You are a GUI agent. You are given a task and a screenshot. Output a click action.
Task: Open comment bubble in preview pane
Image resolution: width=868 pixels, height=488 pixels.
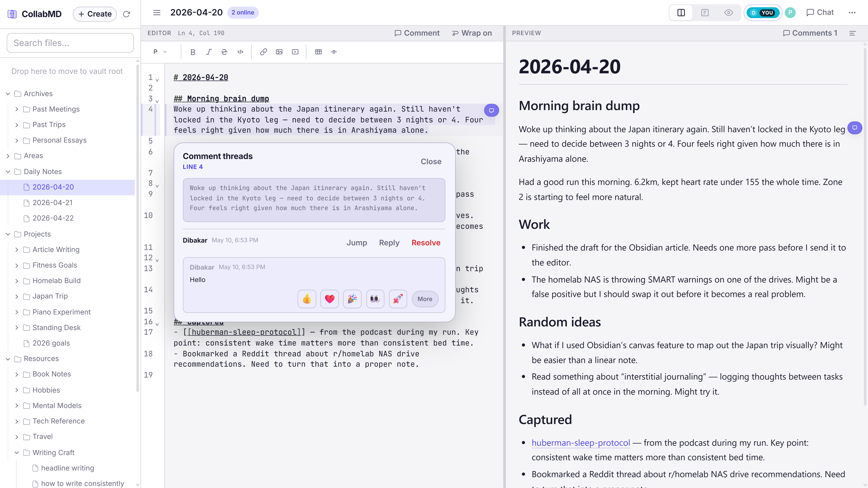[855, 128]
